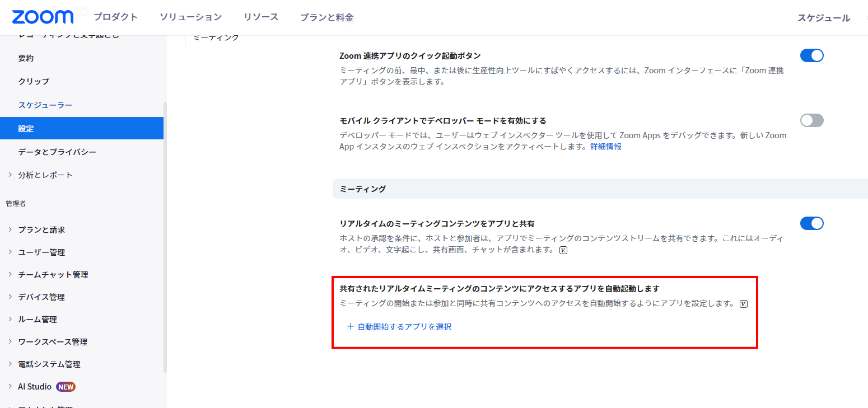Open プロダクト menu in top navigation
The height and width of the screenshot is (408, 868).
pos(115,17)
